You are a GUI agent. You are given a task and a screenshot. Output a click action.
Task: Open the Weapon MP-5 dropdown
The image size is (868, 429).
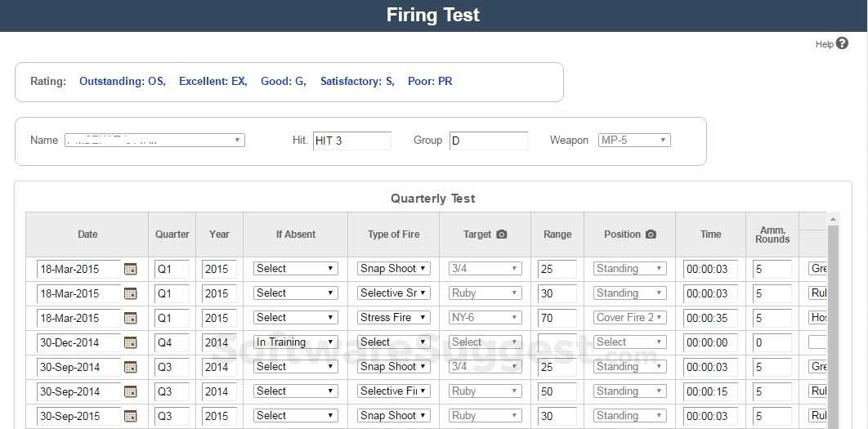pos(634,141)
